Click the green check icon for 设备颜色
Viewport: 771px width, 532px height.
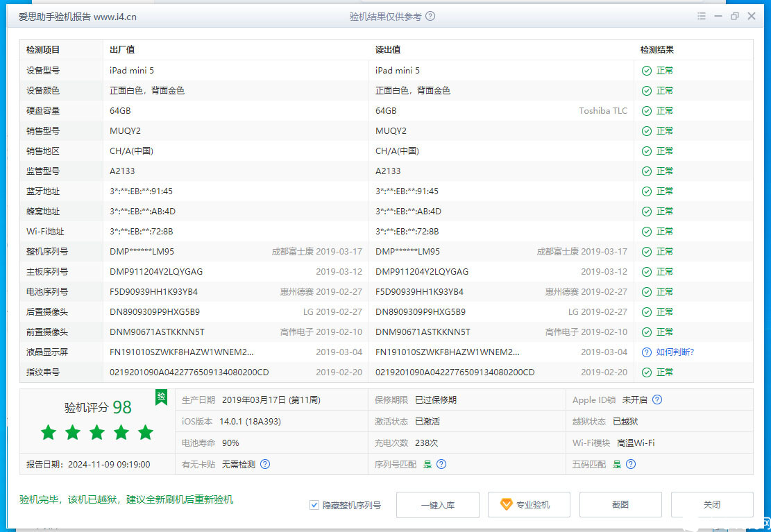(x=647, y=91)
